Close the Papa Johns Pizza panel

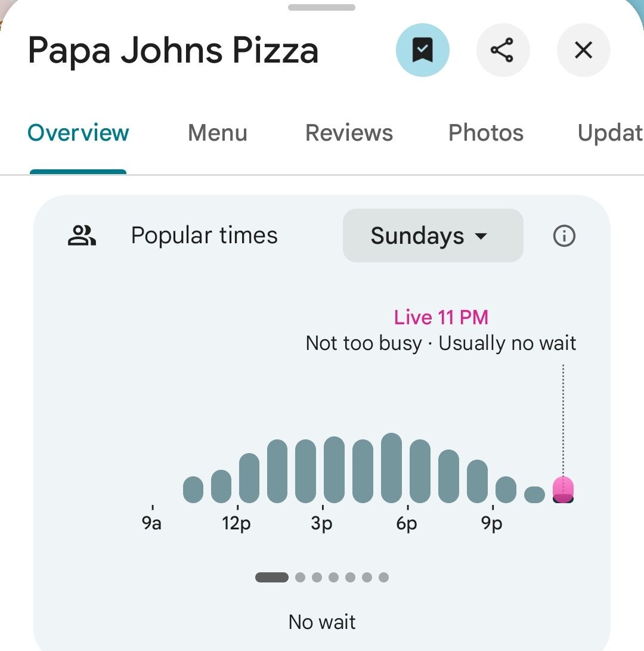tap(583, 51)
